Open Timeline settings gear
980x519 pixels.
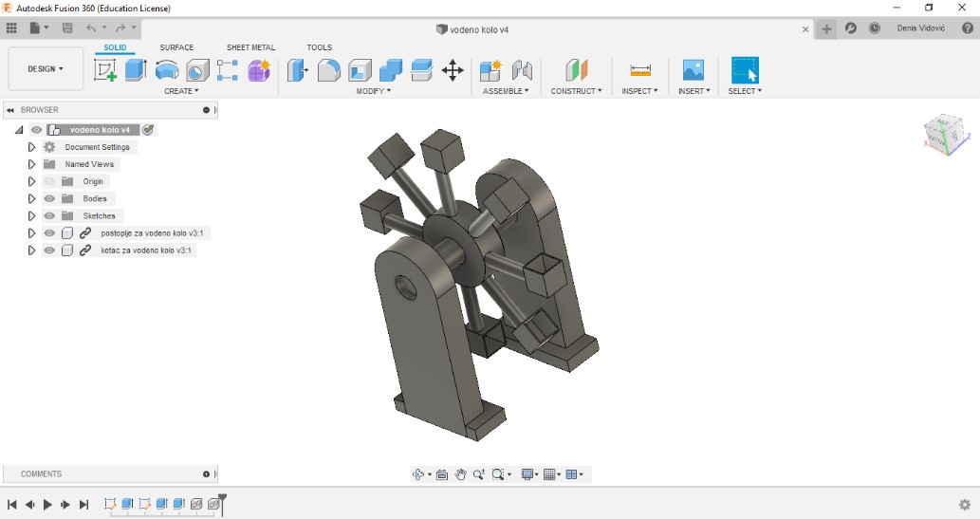click(x=965, y=504)
